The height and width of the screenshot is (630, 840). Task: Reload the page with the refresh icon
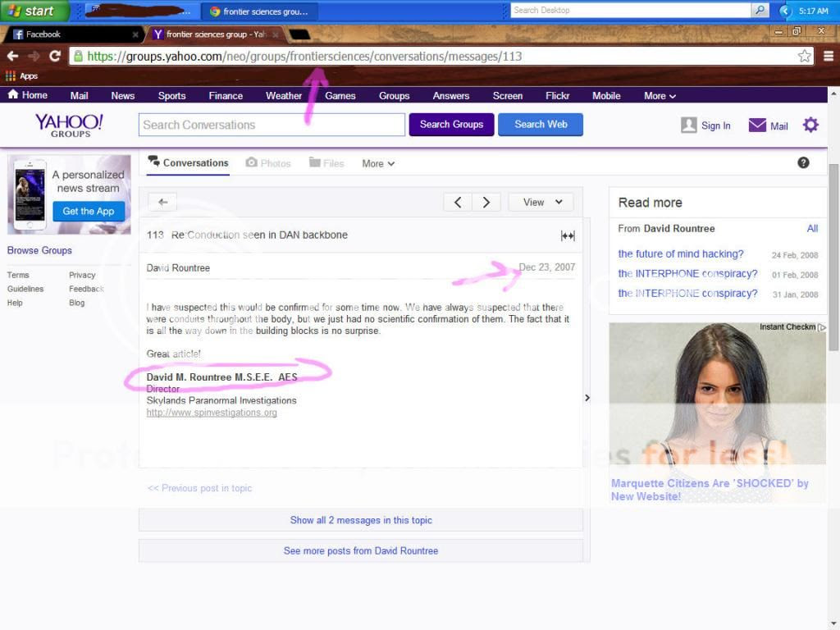[x=55, y=56]
